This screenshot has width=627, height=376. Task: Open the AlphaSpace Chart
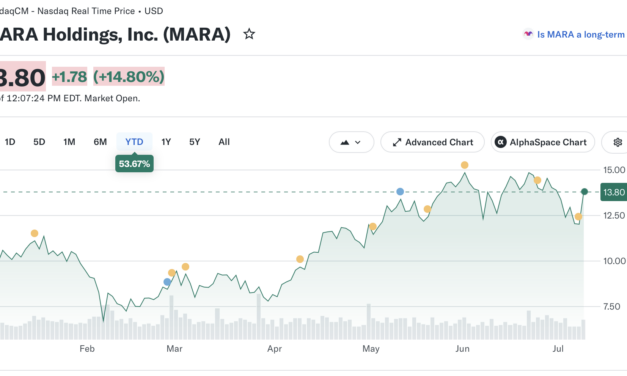coord(543,142)
